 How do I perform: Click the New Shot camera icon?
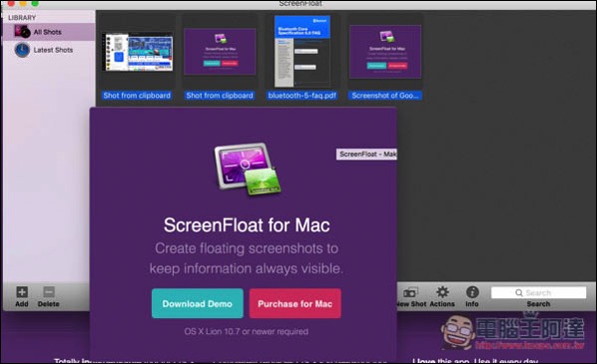(x=410, y=292)
